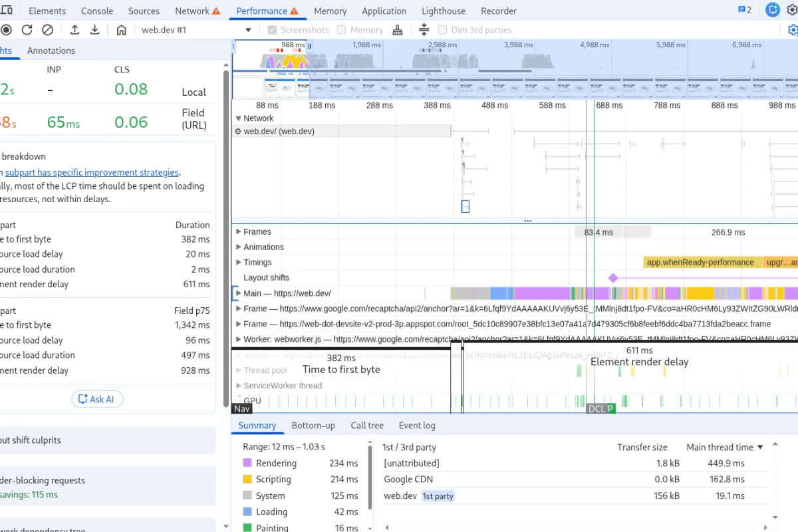This screenshot has width=798, height=532.
Task: Click the Element render delay 611 ms overlay
Action: pos(639,356)
